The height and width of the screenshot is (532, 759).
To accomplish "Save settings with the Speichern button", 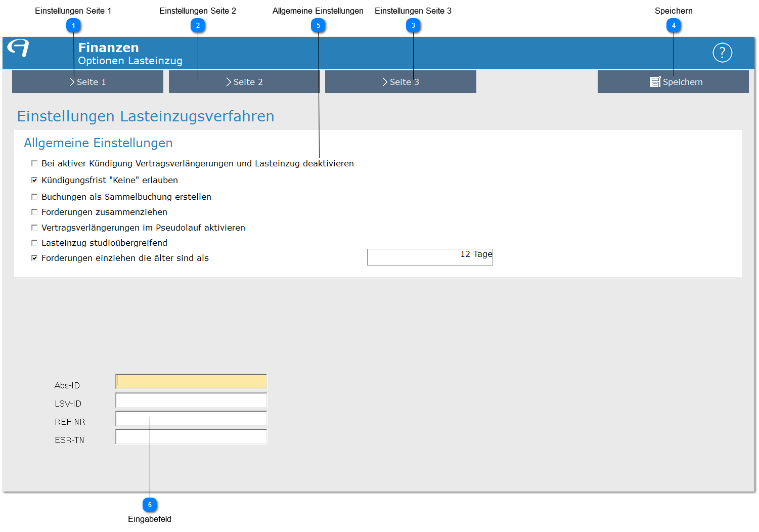I will (x=673, y=82).
